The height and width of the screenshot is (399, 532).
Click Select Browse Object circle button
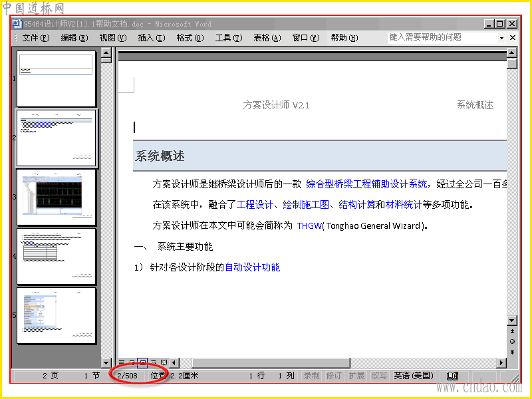coord(512,342)
